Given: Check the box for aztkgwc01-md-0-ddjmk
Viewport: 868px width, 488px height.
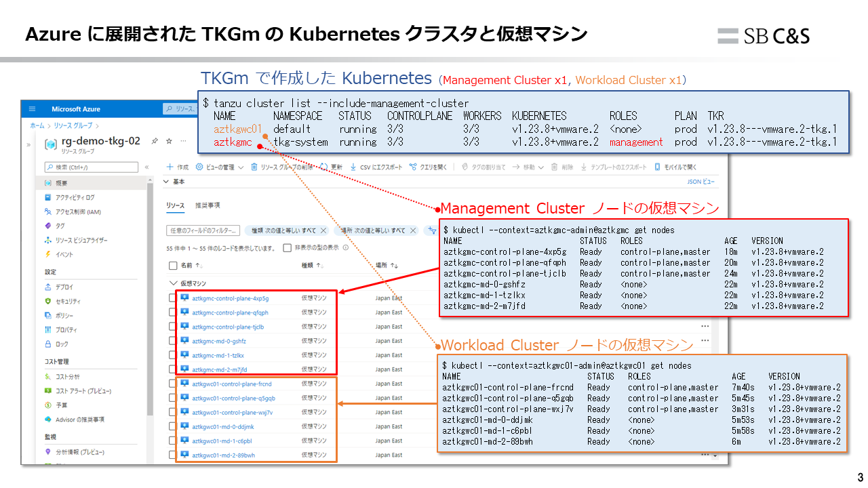Looking at the screenshot, I should (x=173, y=426).
